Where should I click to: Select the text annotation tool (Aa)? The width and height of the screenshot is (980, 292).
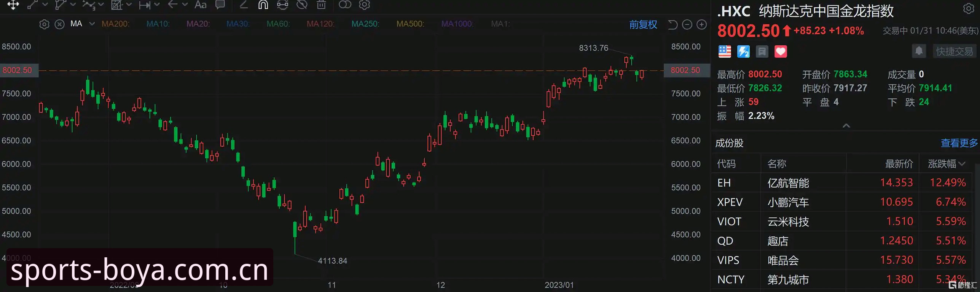click(200, 5)
